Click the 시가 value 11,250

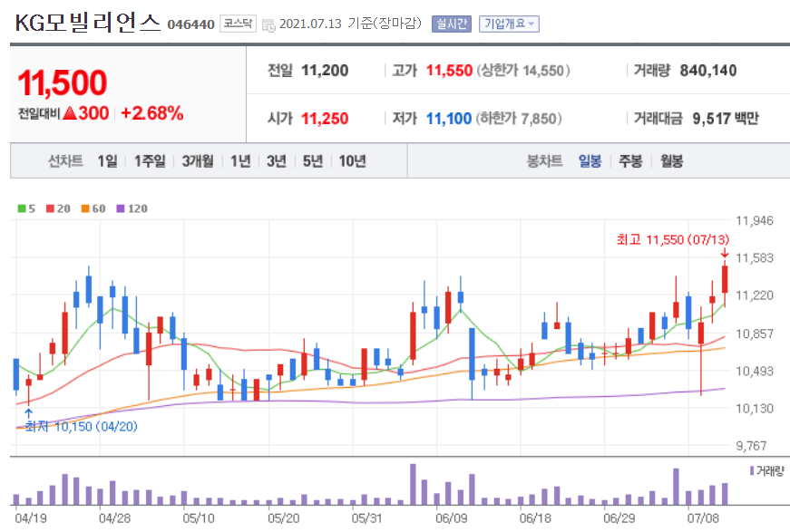325,119
